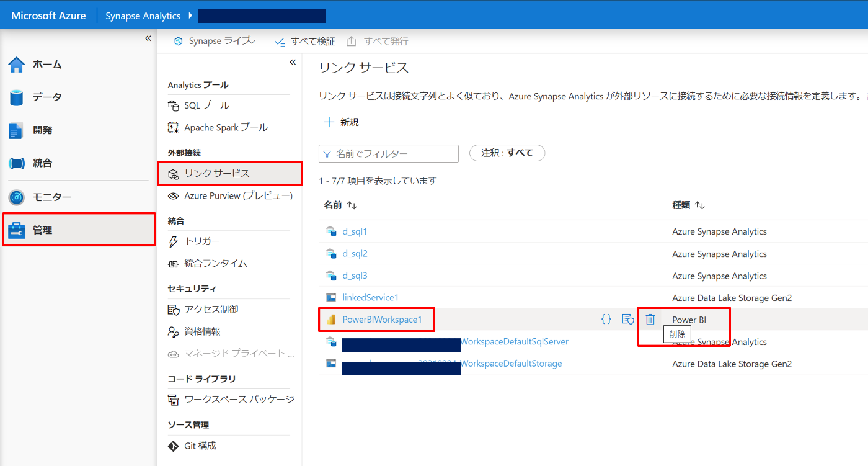
Task: Click the Synapse ライブ mode dropdown
Action: [x=215, y=41]
